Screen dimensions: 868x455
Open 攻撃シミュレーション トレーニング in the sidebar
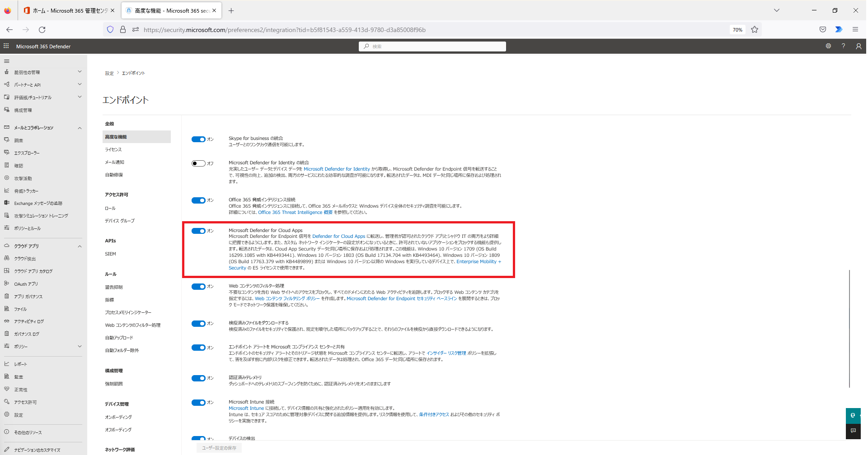coord(41,216)
